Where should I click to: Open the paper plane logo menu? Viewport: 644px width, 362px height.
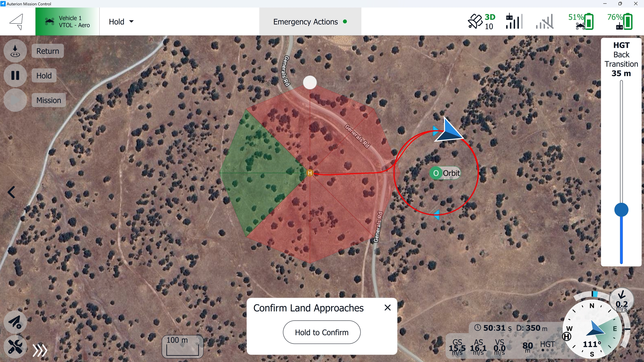(x=17, y=22)
